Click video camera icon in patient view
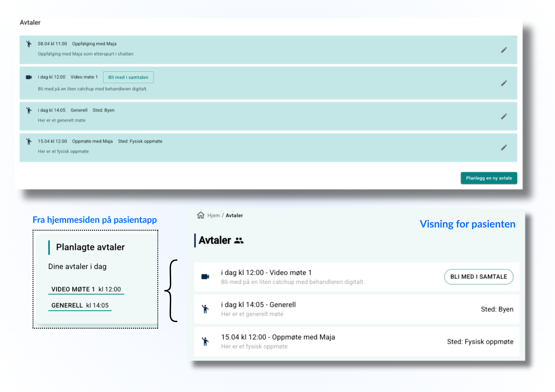 pyautogui.click(x=205, y=277)
